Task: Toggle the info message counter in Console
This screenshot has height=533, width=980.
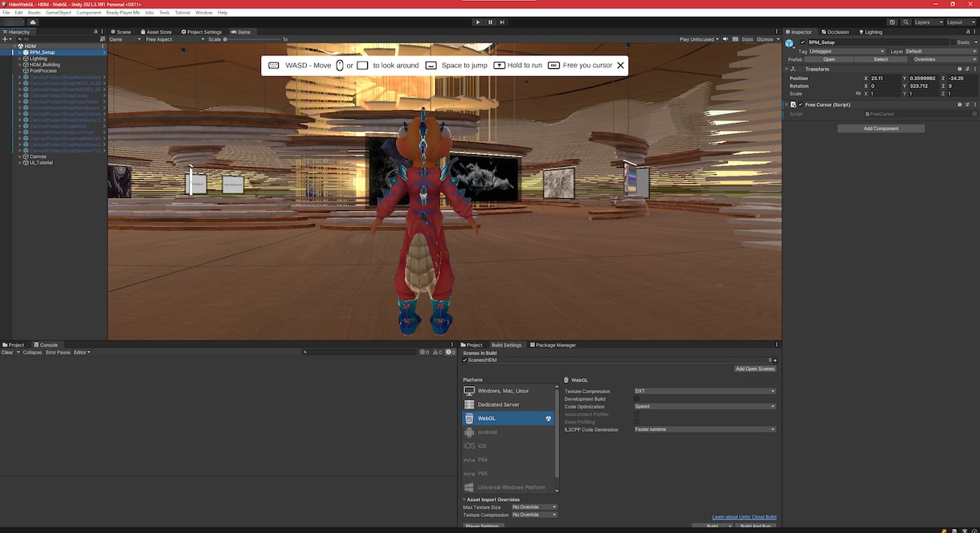Action: click(x=424, y=352)
